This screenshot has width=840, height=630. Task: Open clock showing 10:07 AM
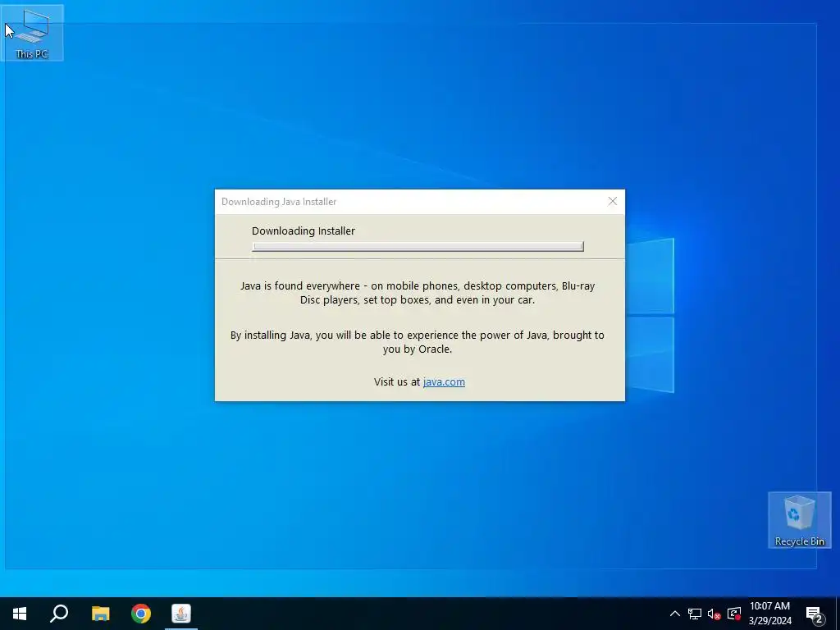click(769, 614)
